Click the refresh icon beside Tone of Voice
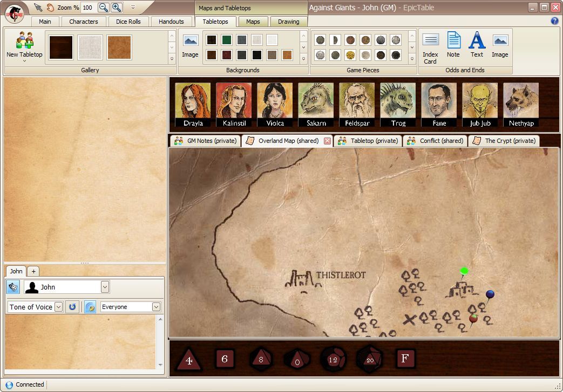This screenshot has height=392, width=563. pyautogui.click(x=72, y=307)
